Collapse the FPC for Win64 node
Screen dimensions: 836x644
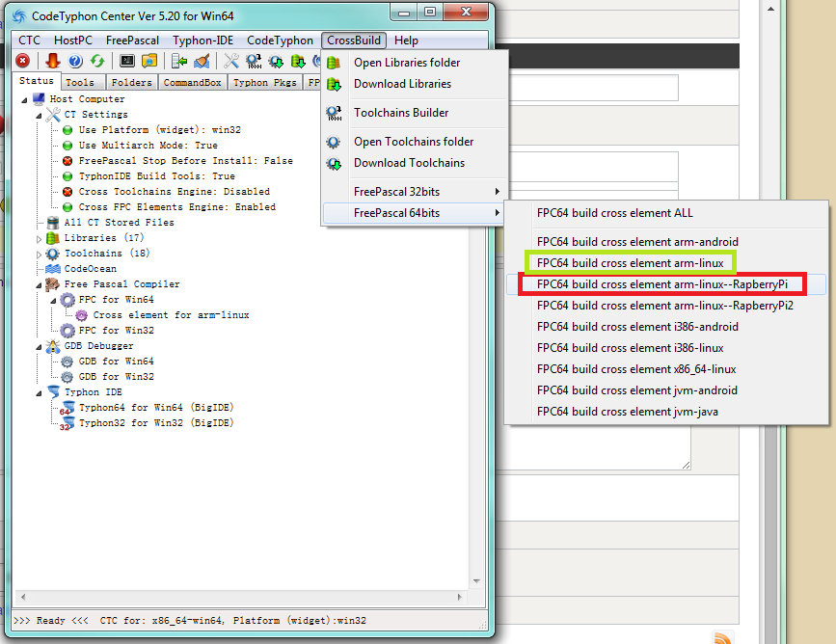click(x=53, y=301)
